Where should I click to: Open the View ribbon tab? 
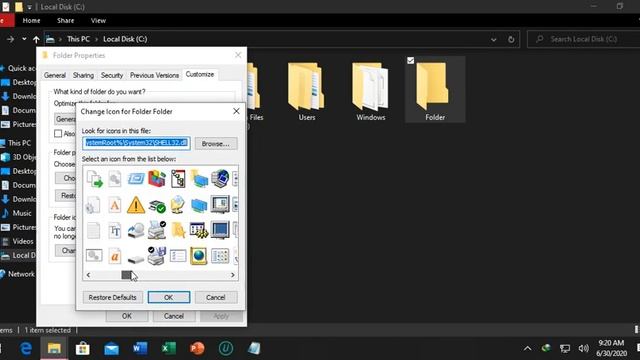pos(98,20)
